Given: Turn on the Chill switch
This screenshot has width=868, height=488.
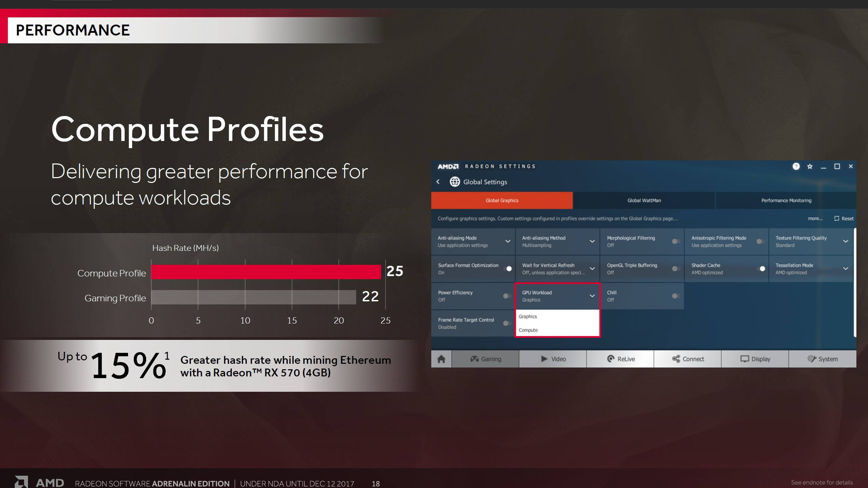Looking at the screenshot, I should (x=676, y=296).
